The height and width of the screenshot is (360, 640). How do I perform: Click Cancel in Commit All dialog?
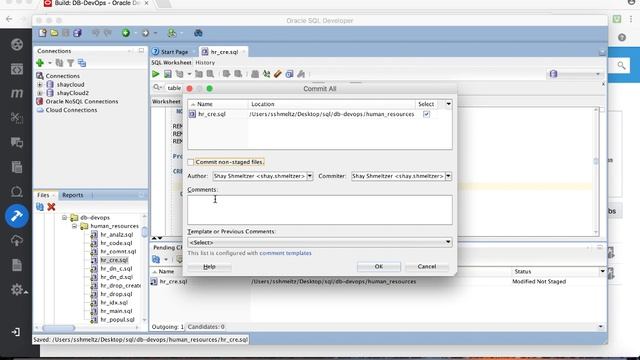pyautogui.click(x=427, y=267)
